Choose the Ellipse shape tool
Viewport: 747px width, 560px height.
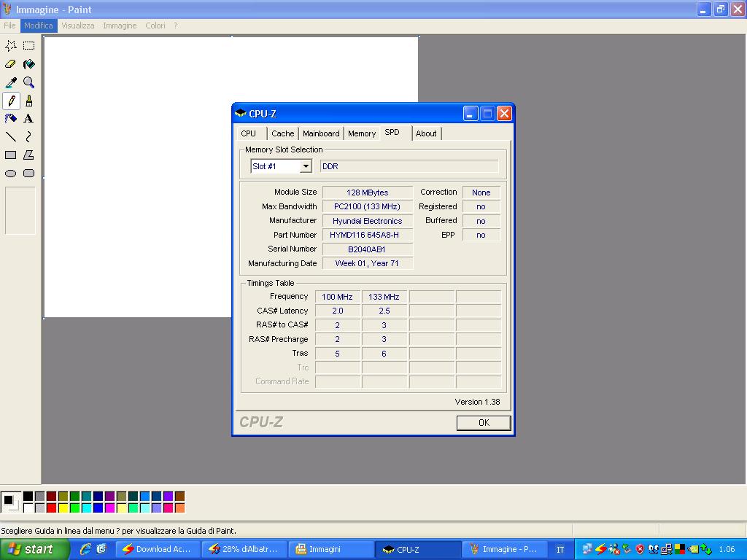[x=10, y=174]
